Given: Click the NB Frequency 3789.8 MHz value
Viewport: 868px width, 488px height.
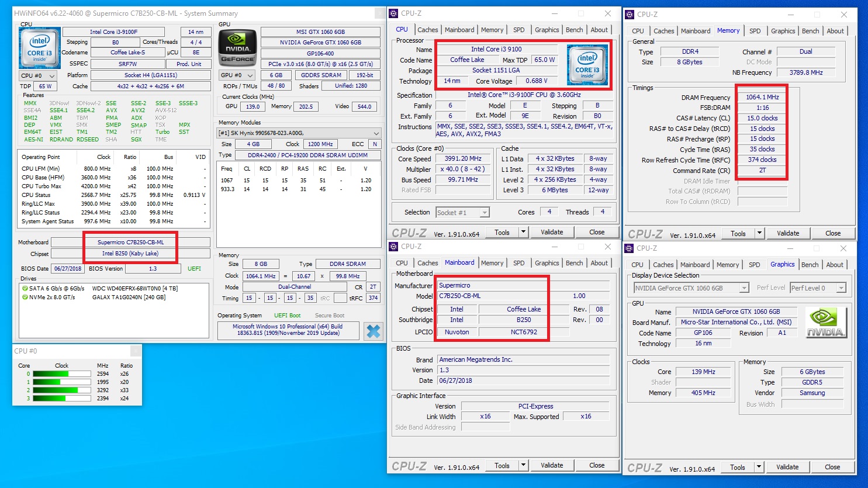Looking at the screenshot, I should tap(806, 72).
